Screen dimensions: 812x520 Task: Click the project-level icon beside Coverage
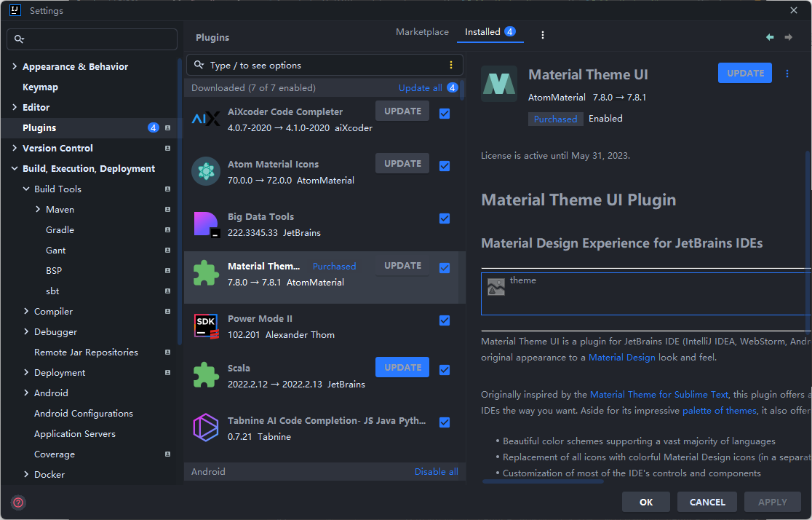click(x=167, y=454)
